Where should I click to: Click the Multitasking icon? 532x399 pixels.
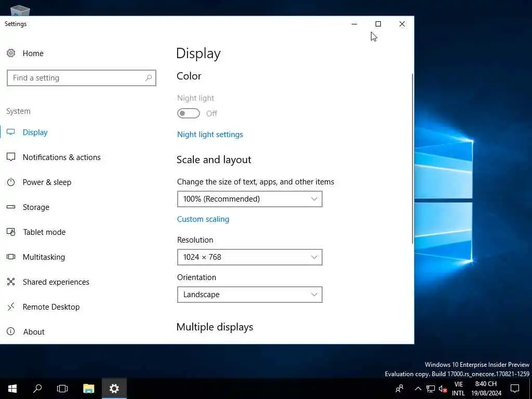click(x=11, y=257)
